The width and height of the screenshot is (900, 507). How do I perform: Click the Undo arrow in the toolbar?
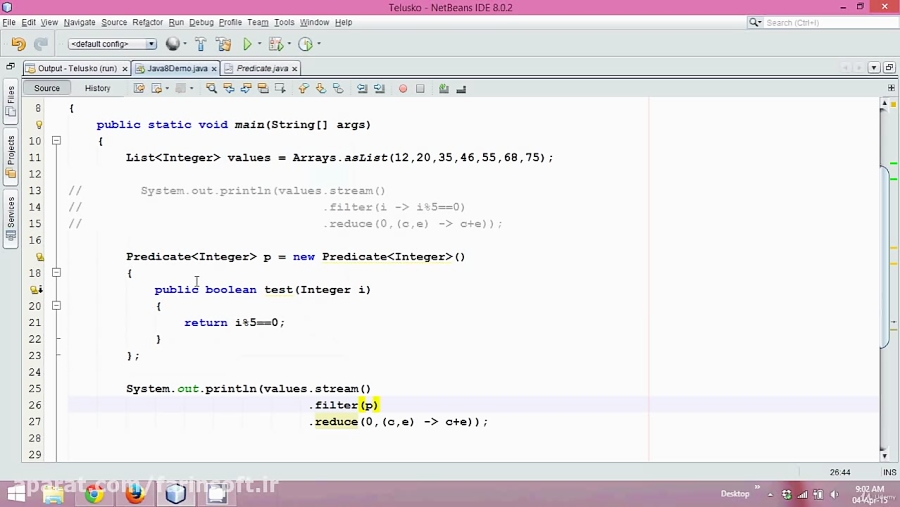click(x=18, y=44)
